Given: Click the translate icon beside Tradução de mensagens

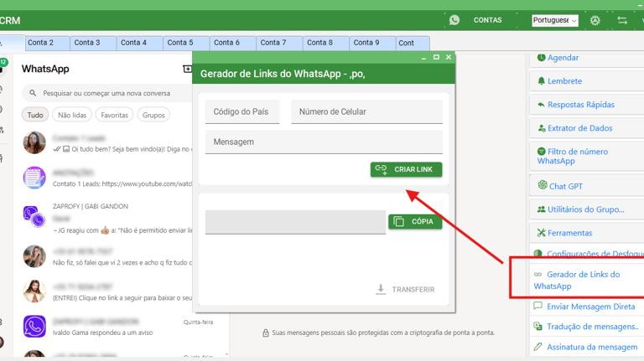Looking at the screenshot, I should pos(538,326).
